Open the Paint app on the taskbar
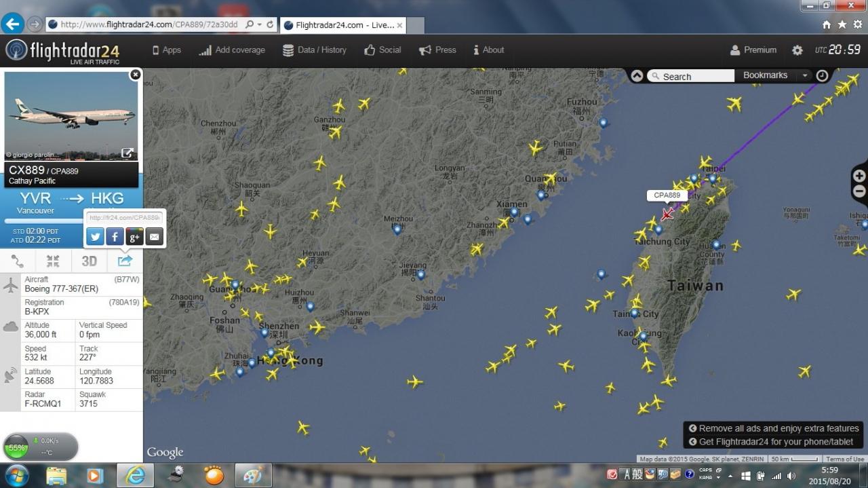The height and width of the screenshot is (488, 868). click(254, 476)
